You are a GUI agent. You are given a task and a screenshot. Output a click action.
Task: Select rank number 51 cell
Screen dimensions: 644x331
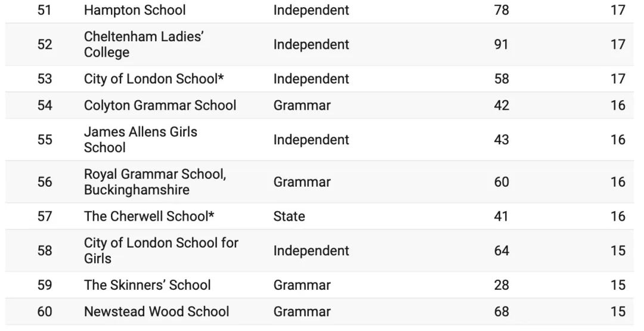(x=44, y=10)
